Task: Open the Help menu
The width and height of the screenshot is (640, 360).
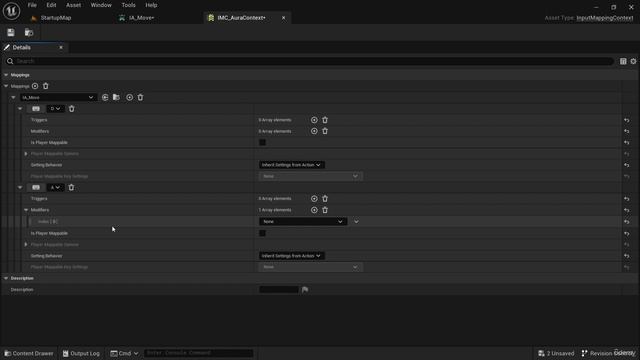Action: (151, 5)
